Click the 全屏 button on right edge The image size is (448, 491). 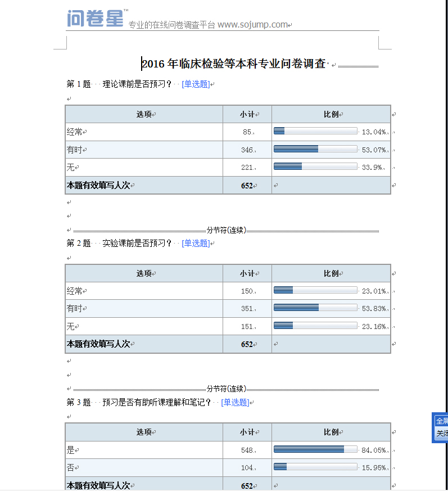tap(441, 421)
